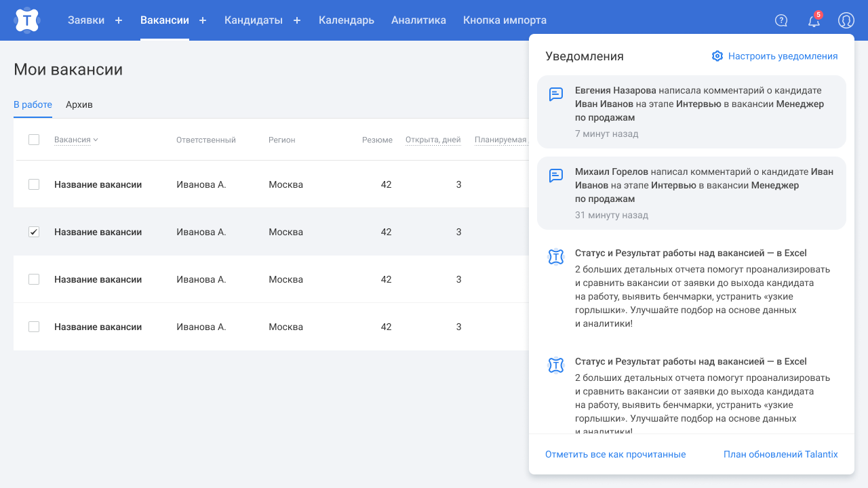Screen dimensions: 868x488
Task: Uncheck the checked second vacancy row
Action: coord(34,232)
